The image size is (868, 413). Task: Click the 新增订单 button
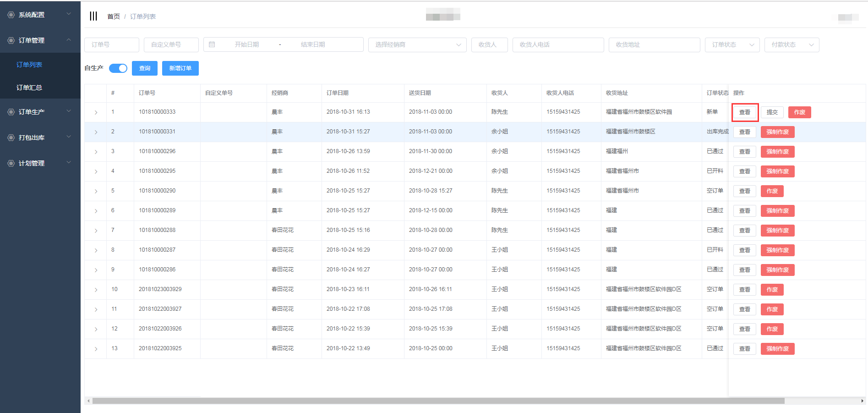[180, 68]
